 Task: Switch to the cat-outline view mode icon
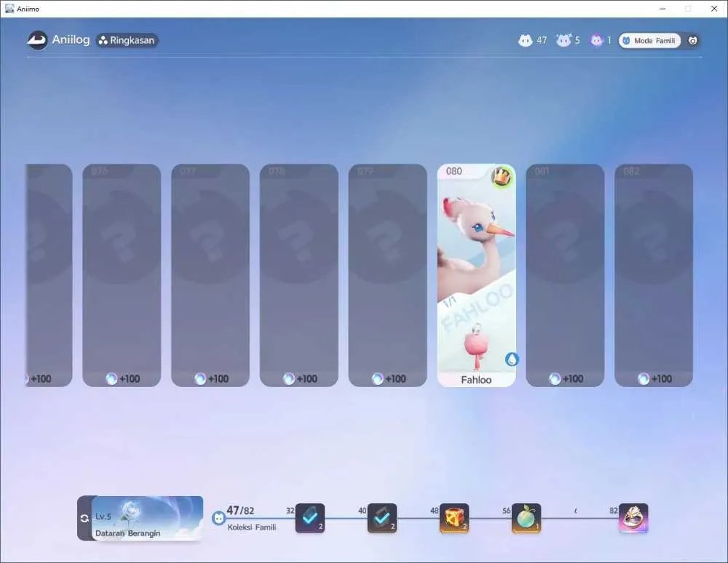692,41
